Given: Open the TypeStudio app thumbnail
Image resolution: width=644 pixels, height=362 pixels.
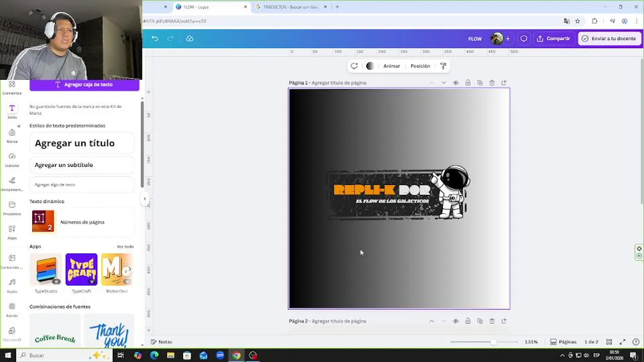Looking at the screenshot, I should (46, 269).
